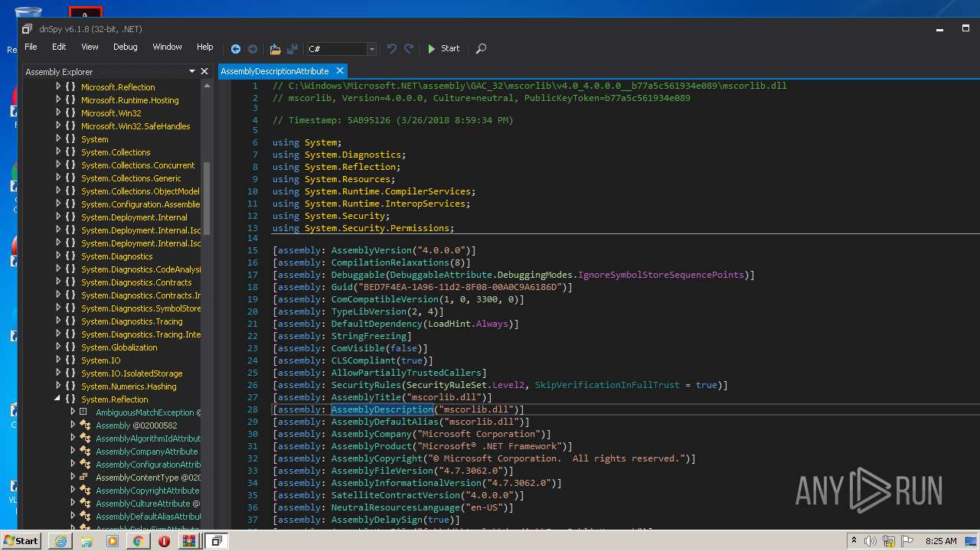The width and height of the screenshot is (980, 551).
Task: Expand the System.Globalization namespace node
Action: [58, 347]
